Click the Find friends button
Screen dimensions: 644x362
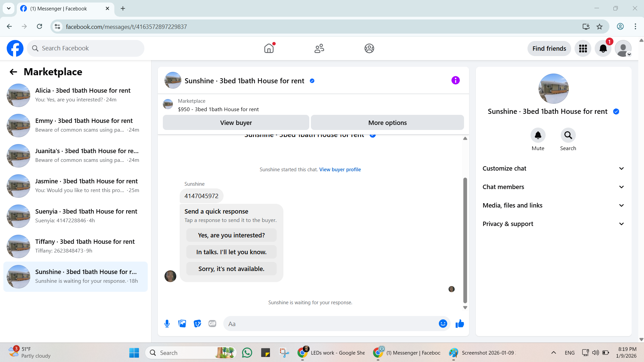coord(549,48)
